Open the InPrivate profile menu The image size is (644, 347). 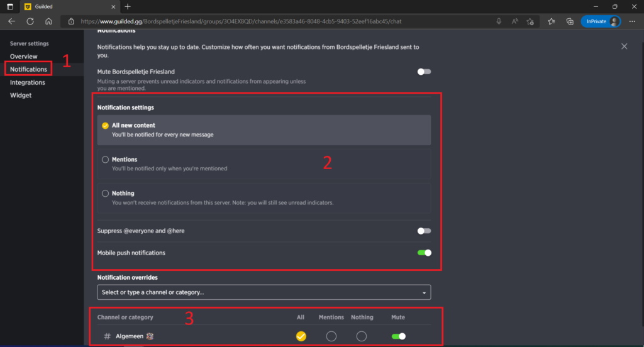coord(601,21)
